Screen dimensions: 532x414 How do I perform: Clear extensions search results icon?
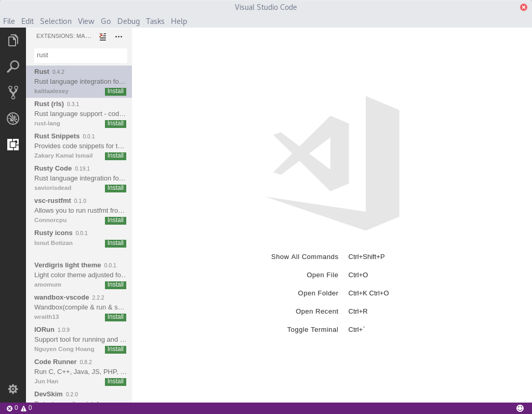(102, 37)
